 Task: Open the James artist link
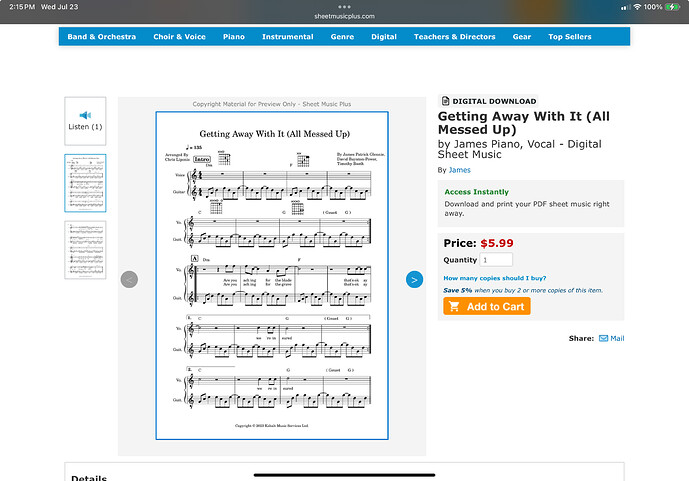460,170
